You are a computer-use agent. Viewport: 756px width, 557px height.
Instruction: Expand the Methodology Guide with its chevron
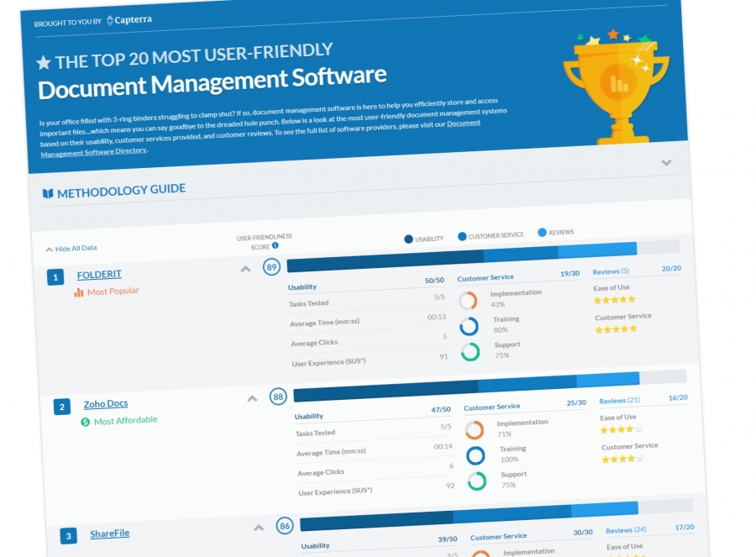point(666,162)
